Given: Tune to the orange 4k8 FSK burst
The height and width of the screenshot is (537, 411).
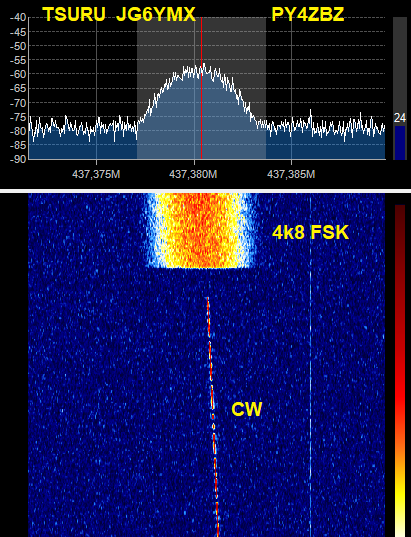Looking at the screenshot, I should click(x=201, y=230).
